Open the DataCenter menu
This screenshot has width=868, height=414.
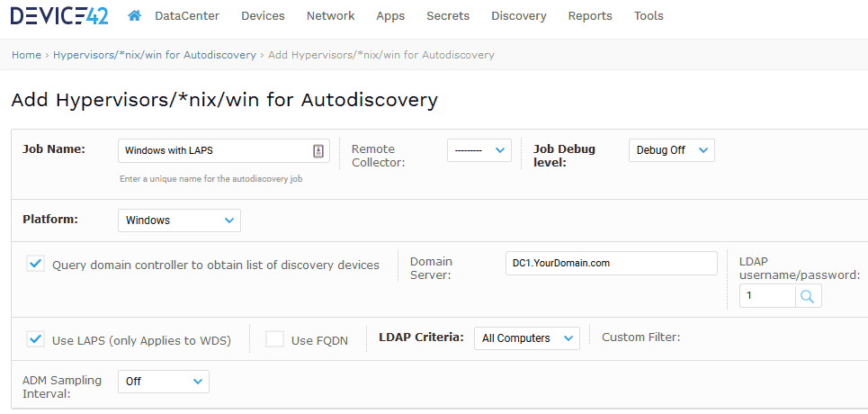click(x=187, y=16)
